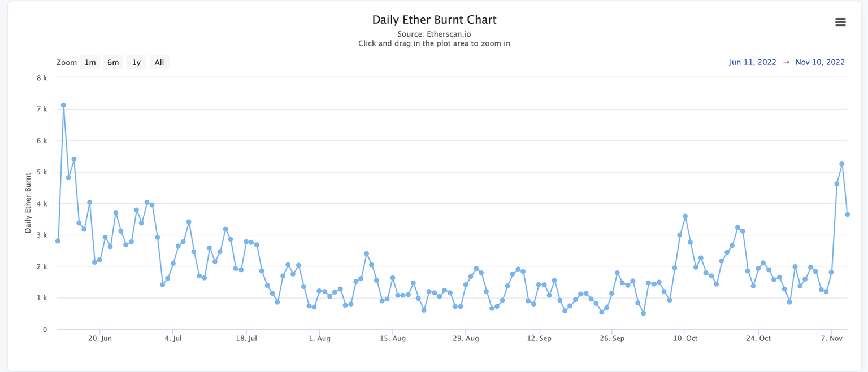Click the Daily Ether Burnt Chart title
Image resolution: width=868 pixels, height=372 pixels.
tap(434, 20)
